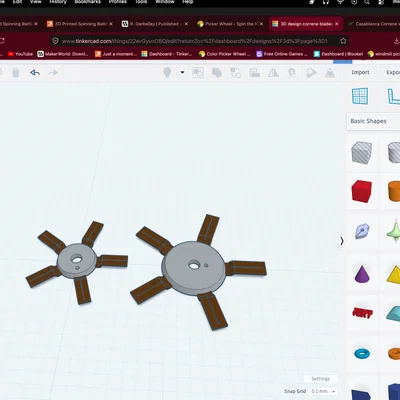Open the MakerWorld bookmark

63,54
